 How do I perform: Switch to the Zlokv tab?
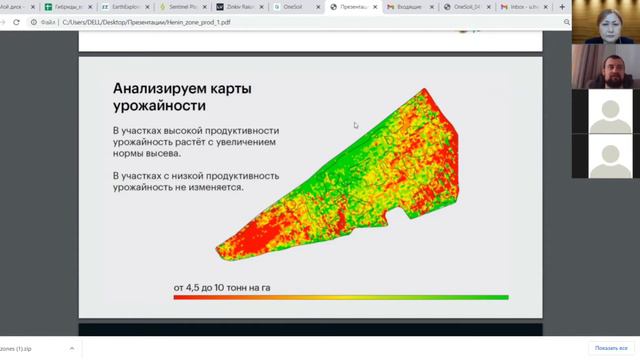pyautogui.click(x=239, y=7)
